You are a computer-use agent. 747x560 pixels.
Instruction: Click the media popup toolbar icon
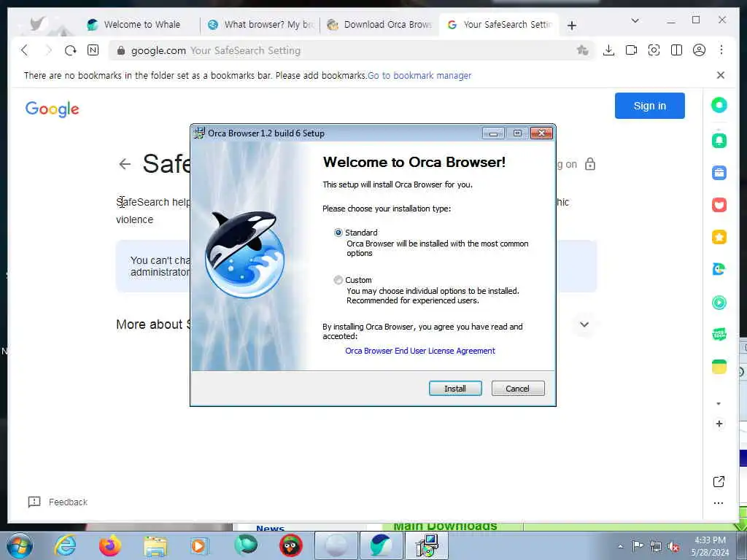coord(631,50)
